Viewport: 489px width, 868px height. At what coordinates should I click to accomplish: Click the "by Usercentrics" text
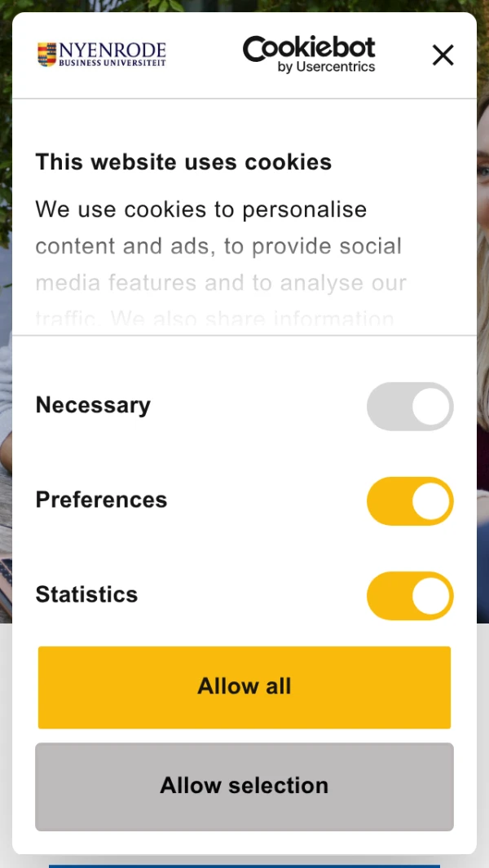point(326,68)
